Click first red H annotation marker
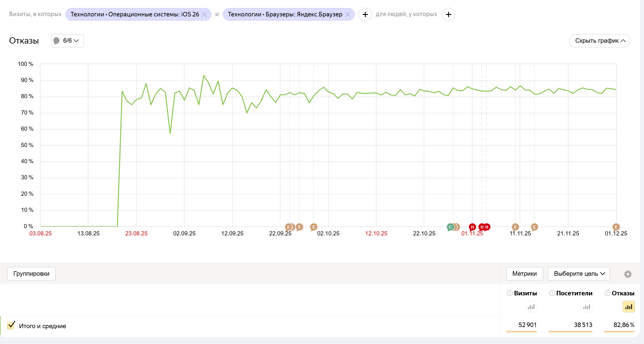The width and height of the screenshot is (644, 344). 472,227
